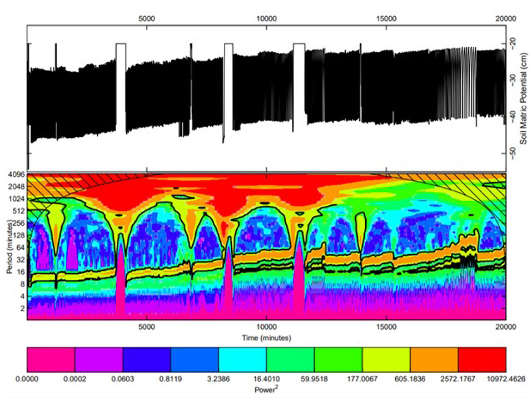Click the top axis 5000 tick label
This screenshot has width=532, height=401.
[147, 19]
